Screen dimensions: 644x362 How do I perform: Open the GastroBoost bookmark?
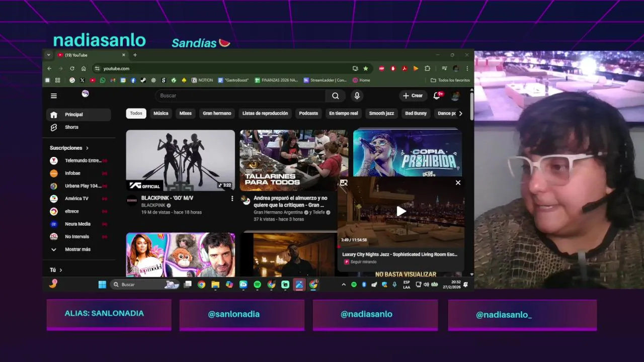pos(233,80)
